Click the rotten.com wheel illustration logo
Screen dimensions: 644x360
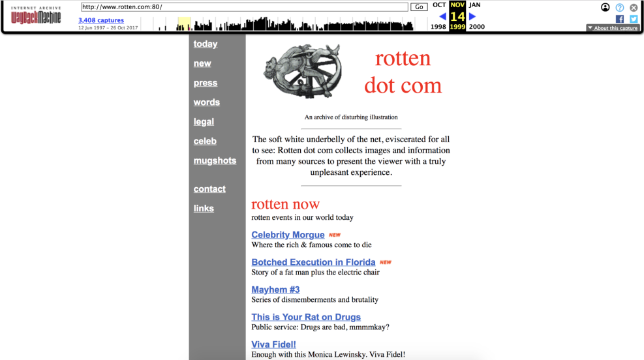click(x=302, y=71)
